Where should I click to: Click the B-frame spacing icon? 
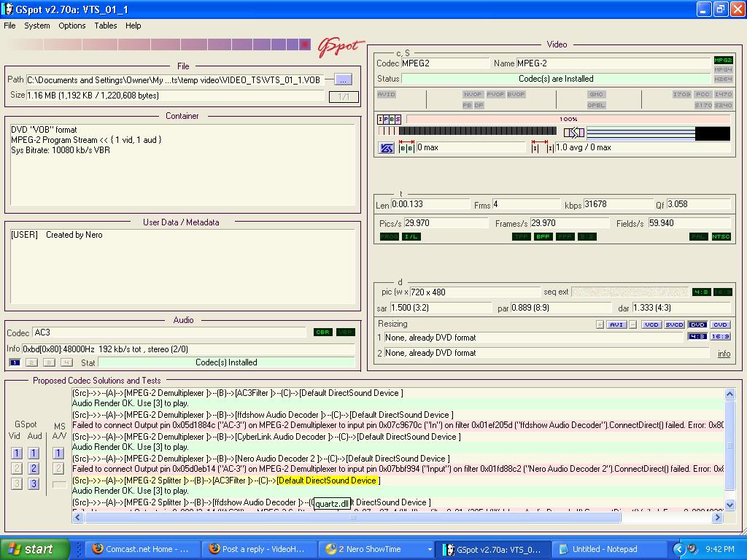pyautogui.click(x=406, y=147)
